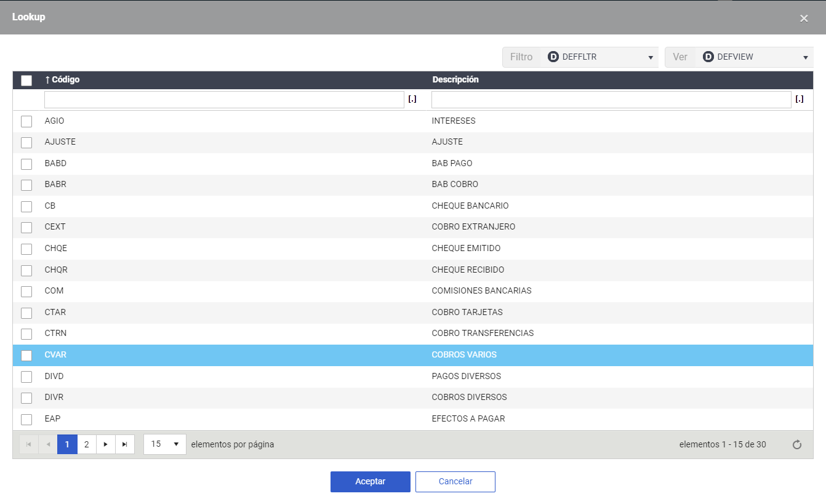Click the Descripción filter text field
Viewport: 826px width, 504px height.
pos(611,100)
